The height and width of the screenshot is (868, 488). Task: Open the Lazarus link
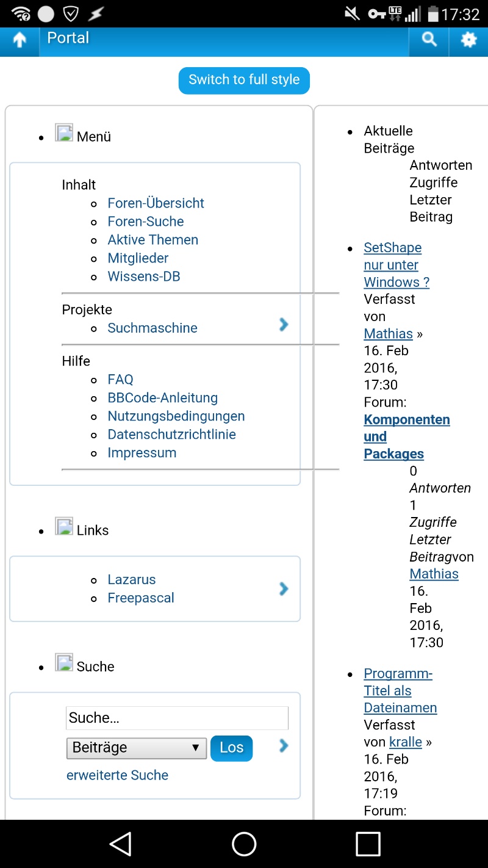(131, 580)
